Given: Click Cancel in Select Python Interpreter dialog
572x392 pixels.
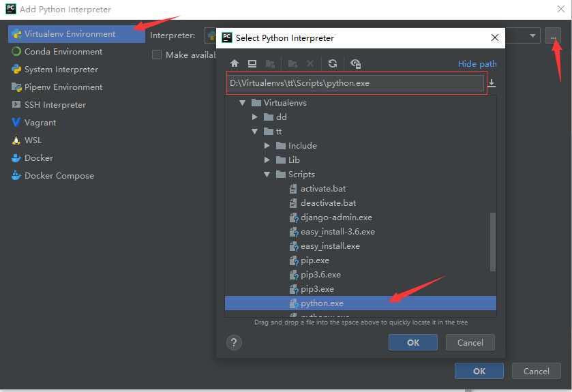Looking at the screenshot, I should 470,342.
